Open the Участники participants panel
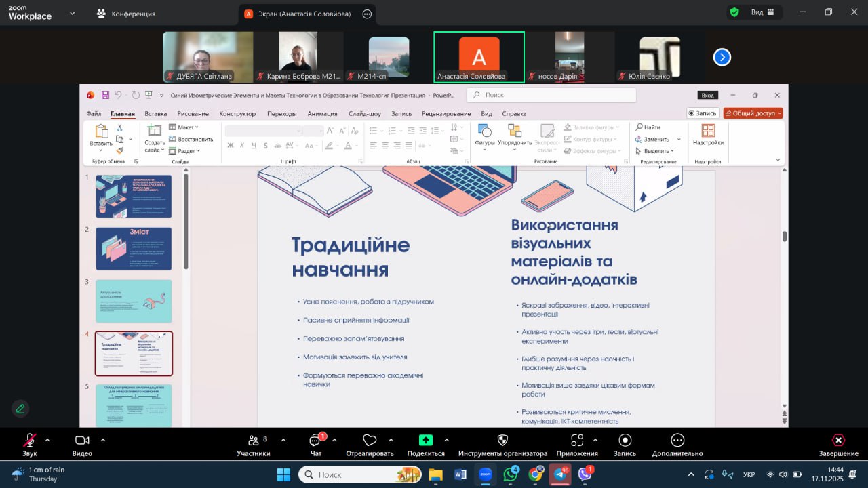This screenshot has height=488, width=868. (x=253, y=441)
